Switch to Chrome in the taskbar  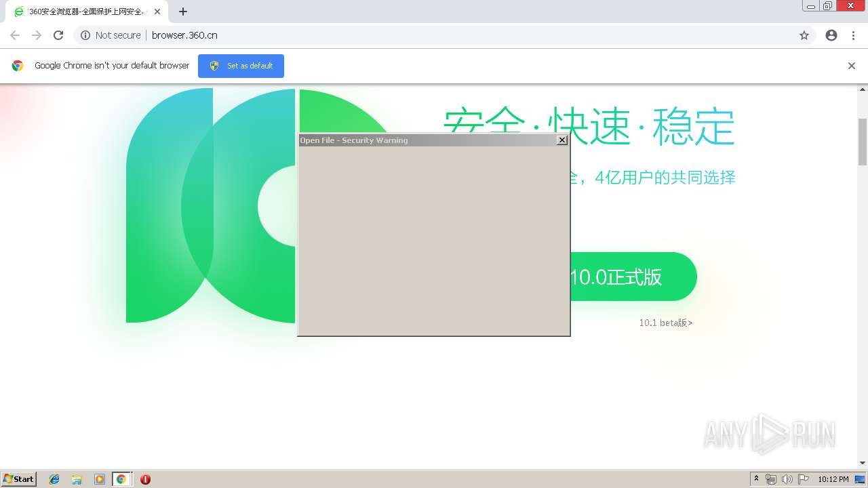click(x=121, y=479)
